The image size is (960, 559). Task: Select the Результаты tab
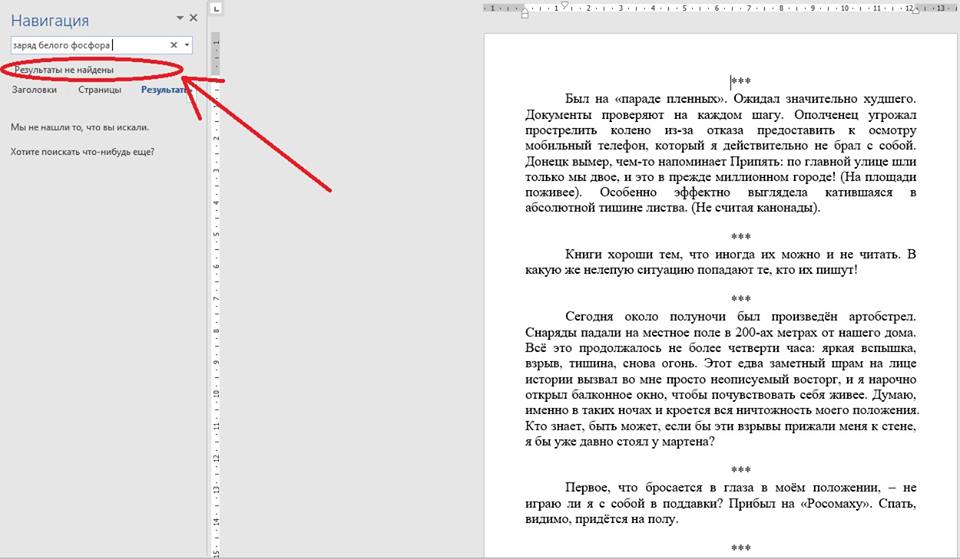tap(164, 89)
